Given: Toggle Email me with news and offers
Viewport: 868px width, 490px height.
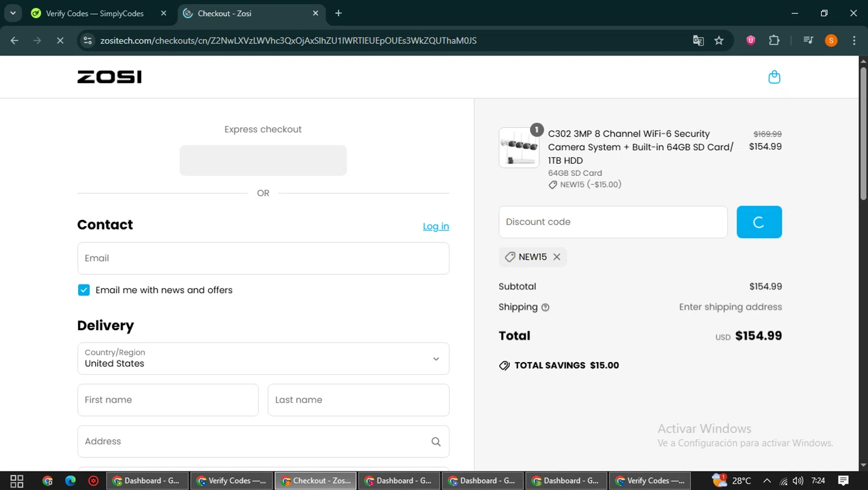Looking at the screenshot, I should [x=84, y=290].
